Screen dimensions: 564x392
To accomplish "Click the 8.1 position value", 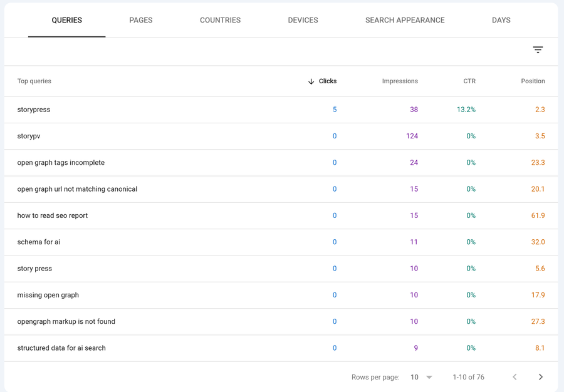I will (x=540, y=348).
